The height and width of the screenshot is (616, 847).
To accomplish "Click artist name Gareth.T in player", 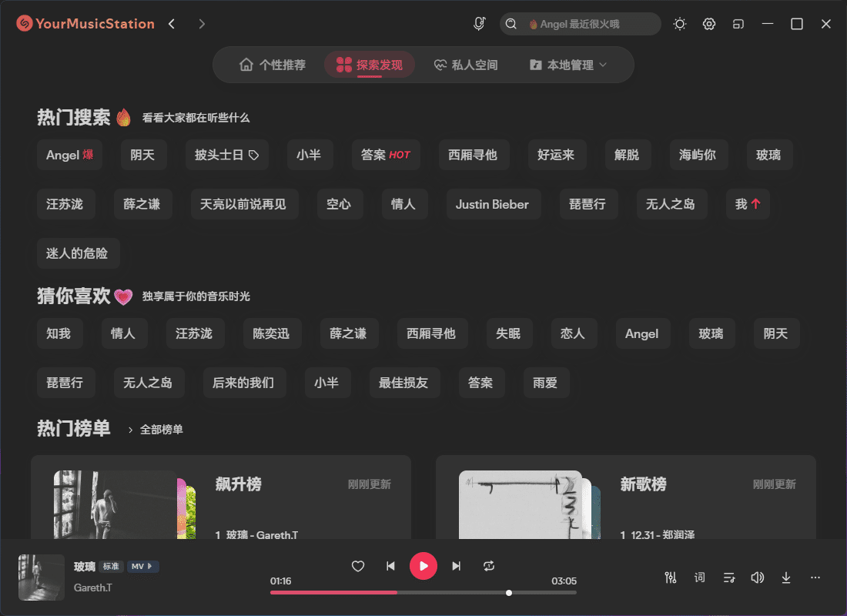I will tap(93, 588).
